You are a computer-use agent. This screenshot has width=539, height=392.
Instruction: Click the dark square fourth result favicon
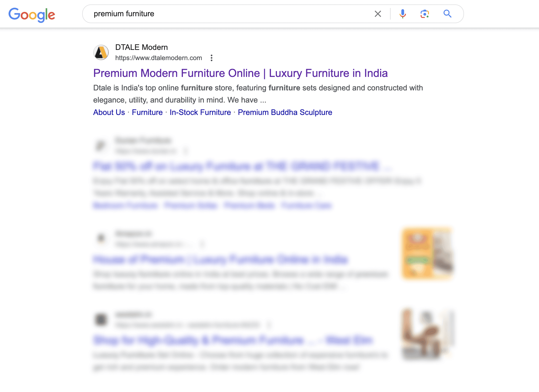tap(101, 319)
